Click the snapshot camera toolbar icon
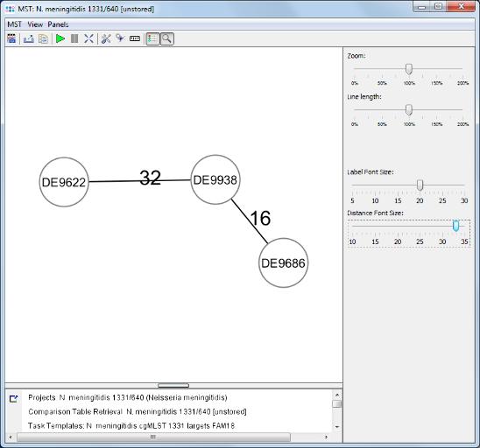 pyautogui.click(x=11, y=38)
